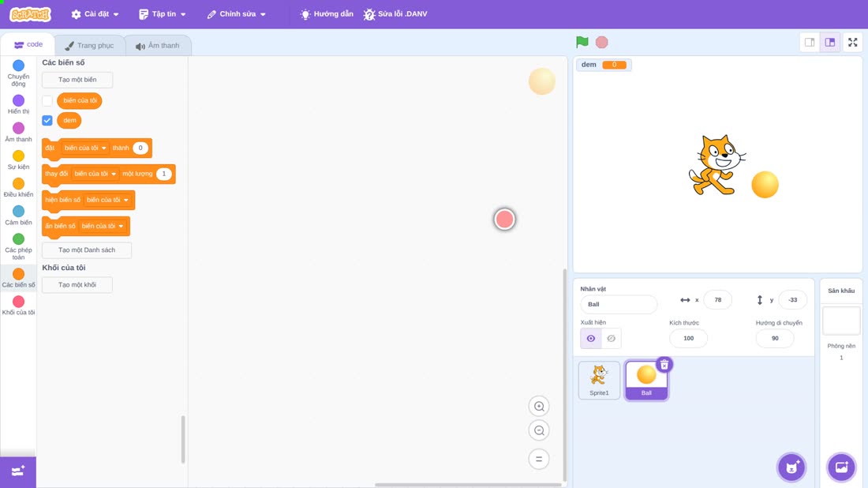Open the Cài đặt menu

point(95,14)
